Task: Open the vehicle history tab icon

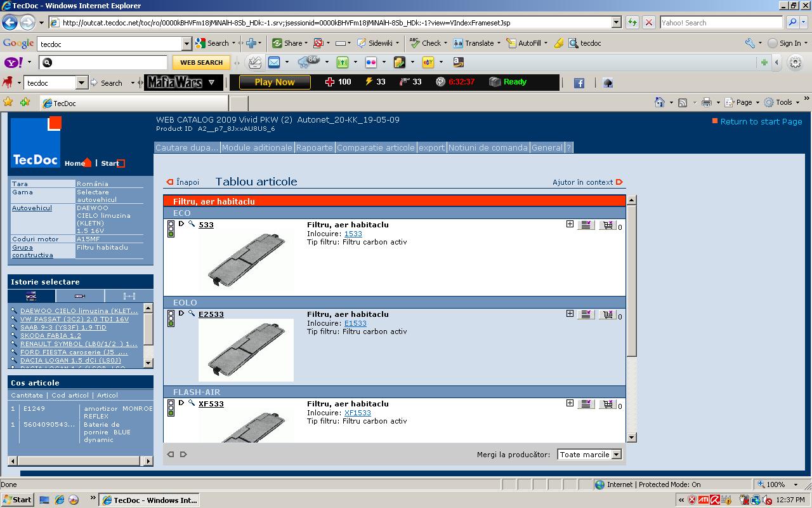Action: coord(32,296)
